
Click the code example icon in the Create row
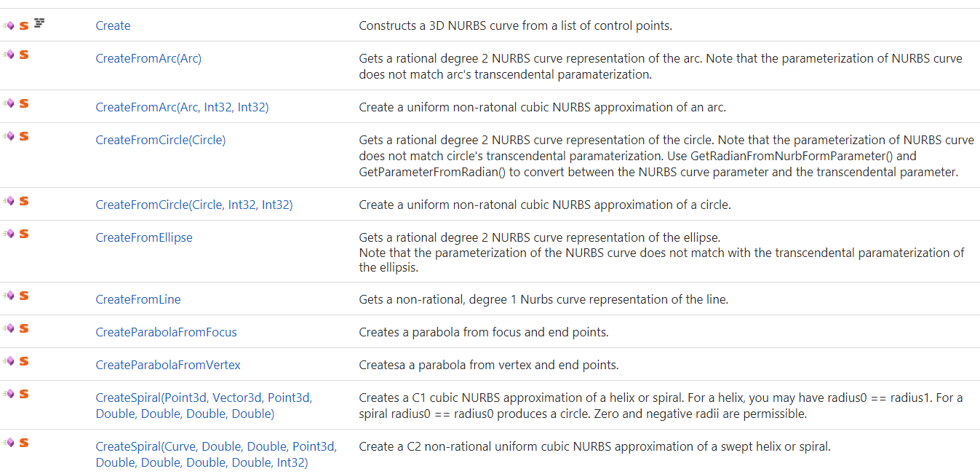[x=39, y=24]
